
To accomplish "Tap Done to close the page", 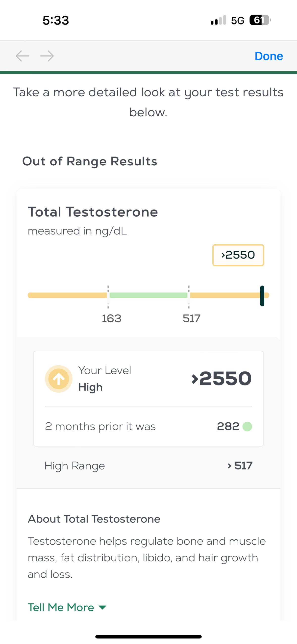I will click(x=269, y=56).
